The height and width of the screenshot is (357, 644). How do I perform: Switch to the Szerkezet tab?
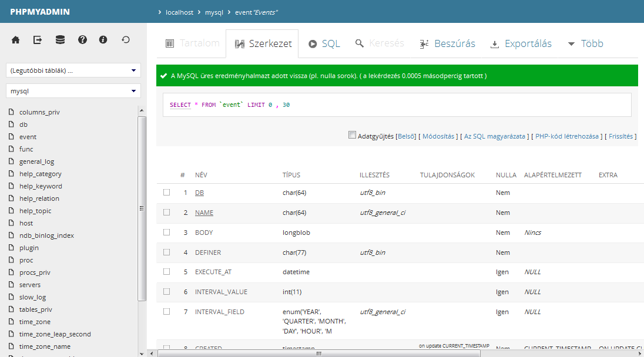click(262, 43)
